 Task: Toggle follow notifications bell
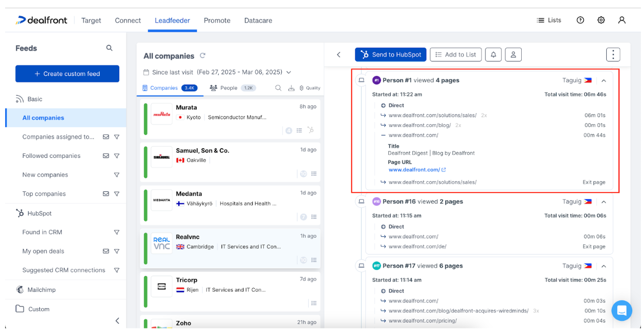[x=494, y=54]
